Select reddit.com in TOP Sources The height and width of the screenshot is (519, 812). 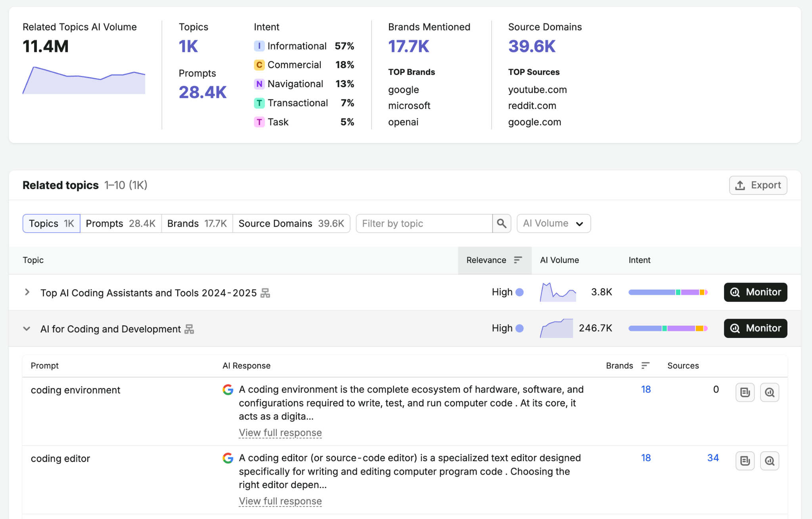[x=532, y=106]
